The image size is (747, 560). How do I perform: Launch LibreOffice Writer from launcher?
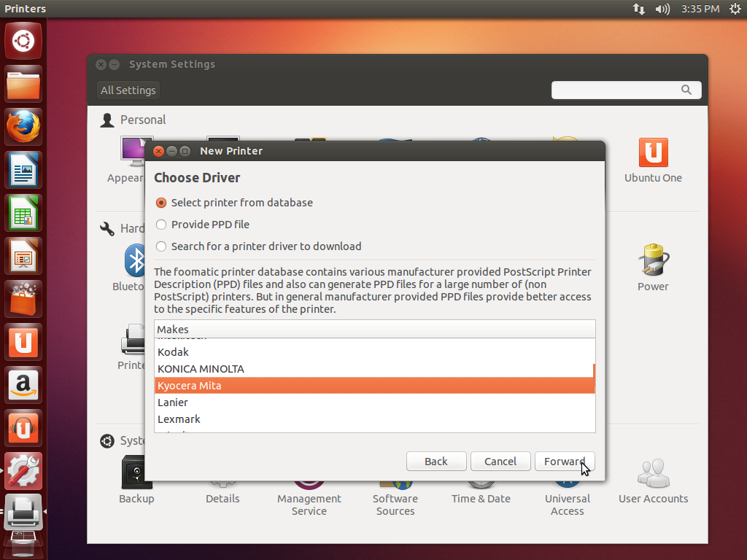(23, 170)
